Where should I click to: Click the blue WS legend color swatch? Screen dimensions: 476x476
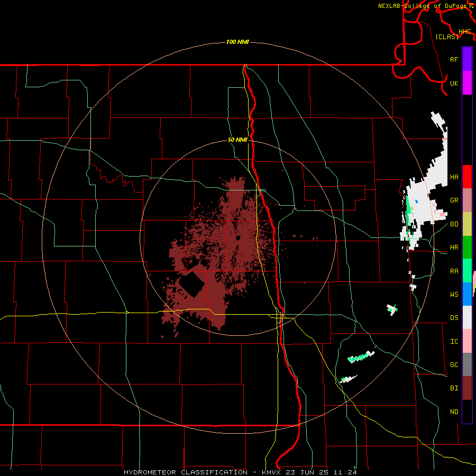point(467,294)
